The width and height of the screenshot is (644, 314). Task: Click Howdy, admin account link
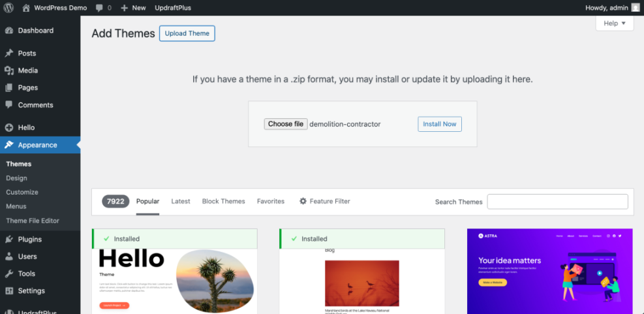pyautogui.click(x=607, y=8)
